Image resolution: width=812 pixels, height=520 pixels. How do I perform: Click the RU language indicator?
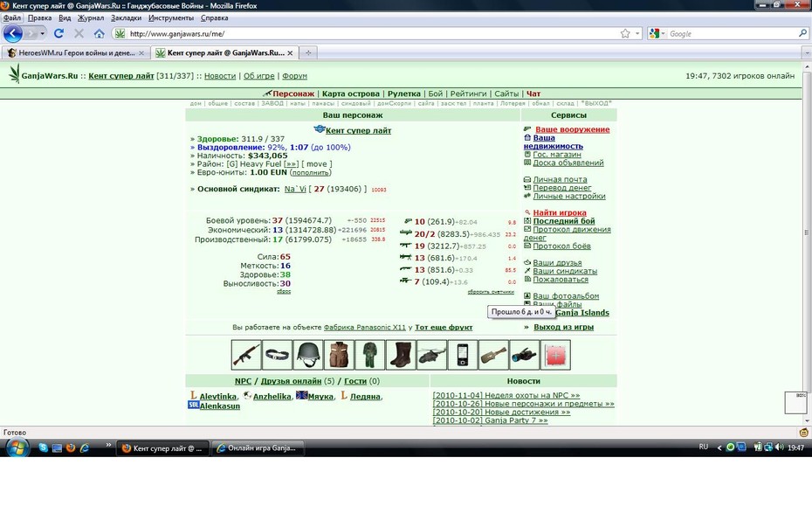703,447
